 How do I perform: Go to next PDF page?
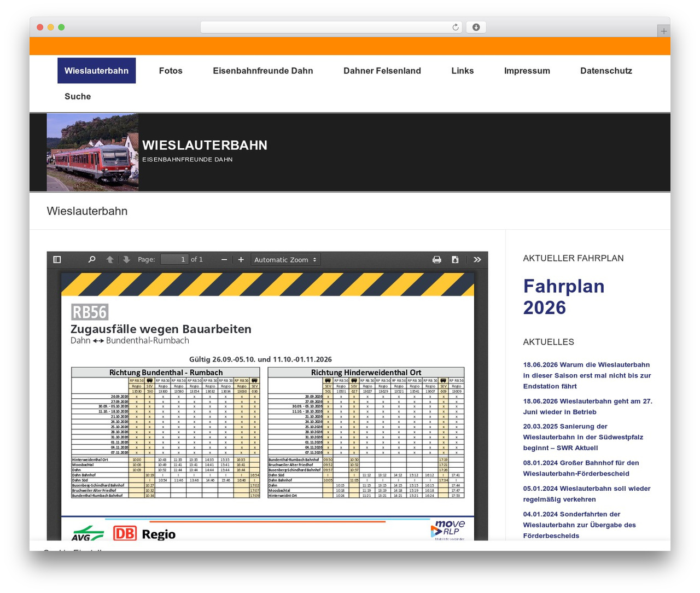pos(126,259)
